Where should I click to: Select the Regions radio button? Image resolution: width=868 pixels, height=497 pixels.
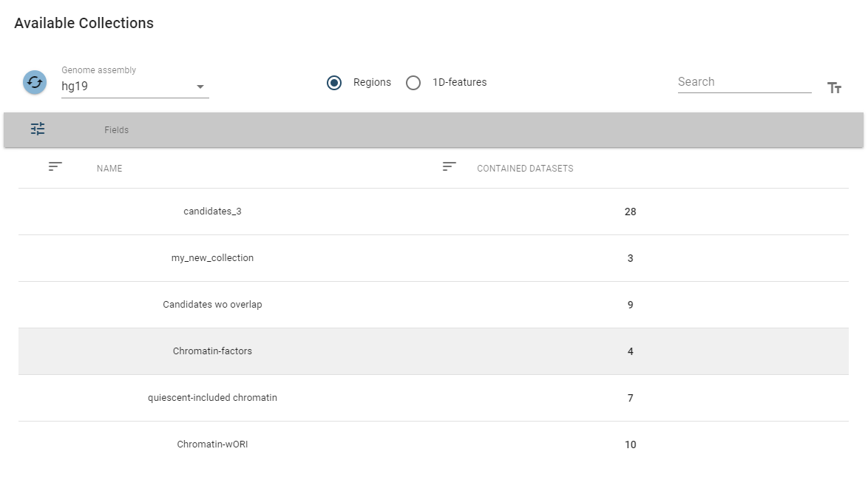tap(334, 83)
